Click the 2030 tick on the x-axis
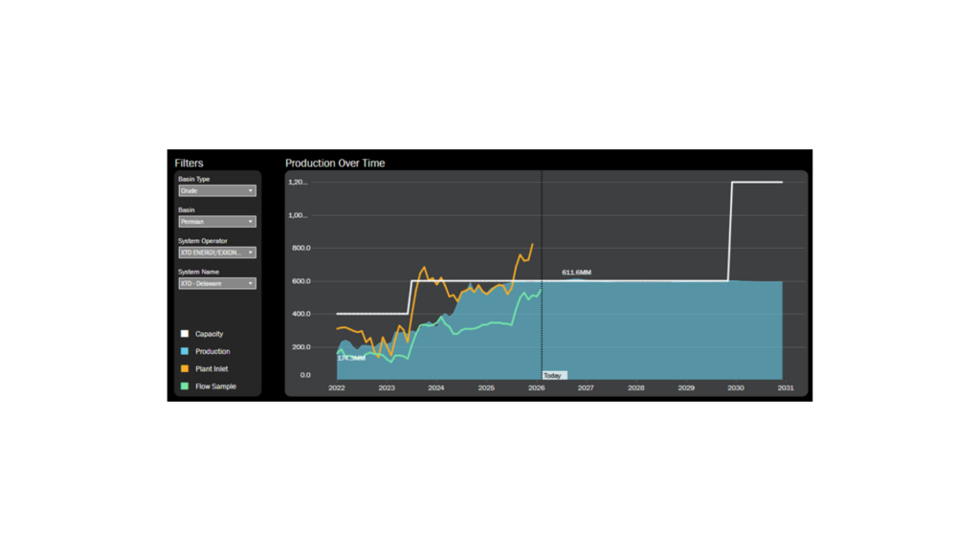This screenshot has height=551, width=980. click(735, 388)
